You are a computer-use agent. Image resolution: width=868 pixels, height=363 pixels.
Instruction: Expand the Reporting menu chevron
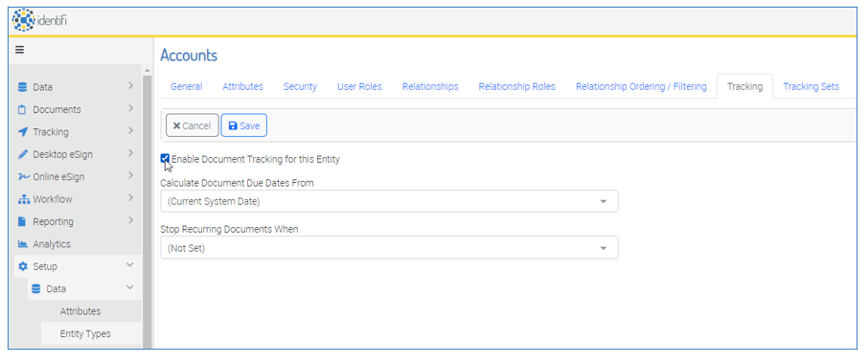(x=130, y=220)
